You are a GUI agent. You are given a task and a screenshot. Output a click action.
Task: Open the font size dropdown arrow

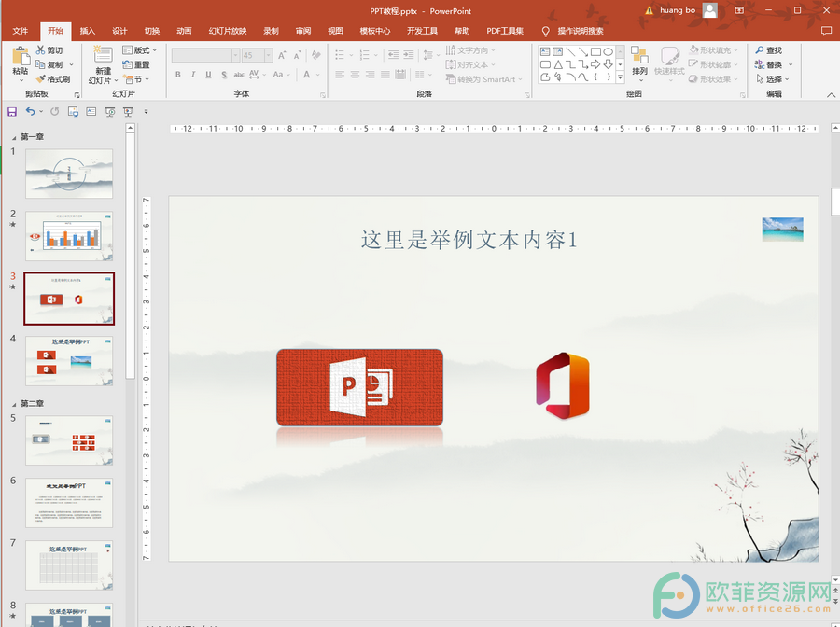coord(269,55)
